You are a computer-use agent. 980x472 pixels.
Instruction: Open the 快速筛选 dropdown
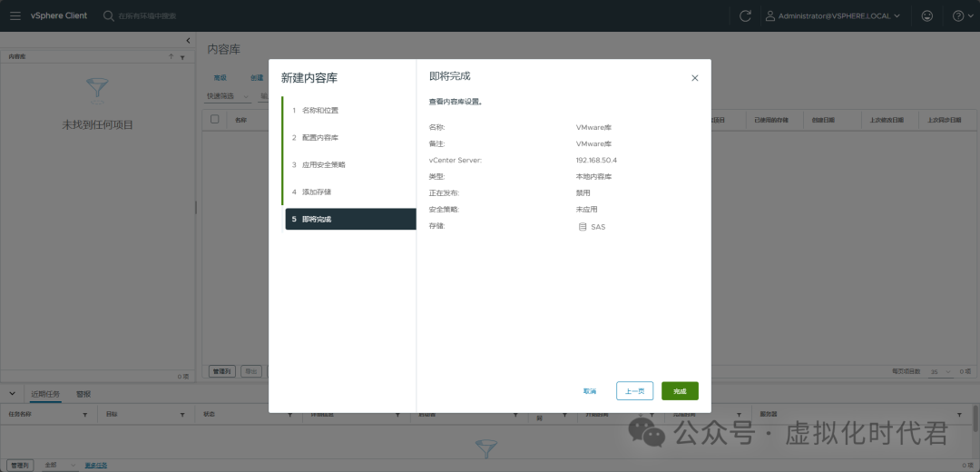[228, 96]
